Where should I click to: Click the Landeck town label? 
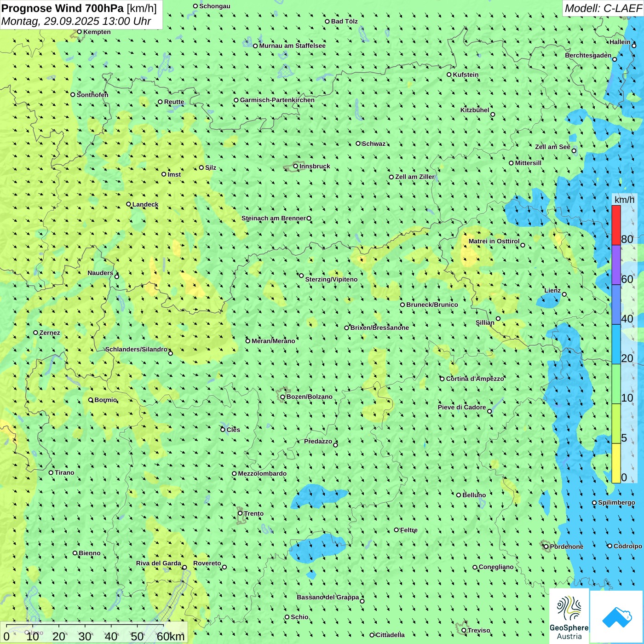click(145, 204)
